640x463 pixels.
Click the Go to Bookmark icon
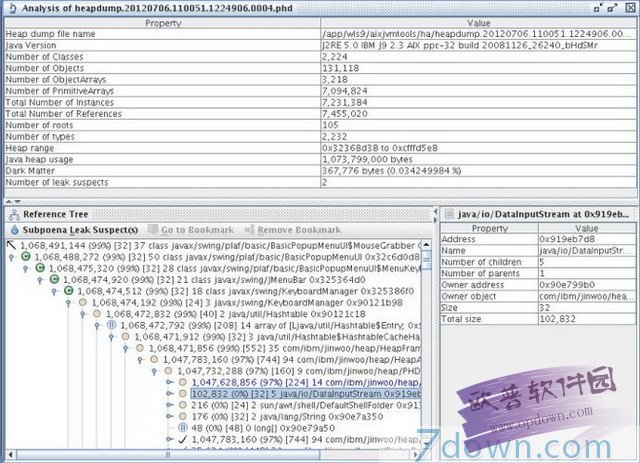(x=153, y=229)
